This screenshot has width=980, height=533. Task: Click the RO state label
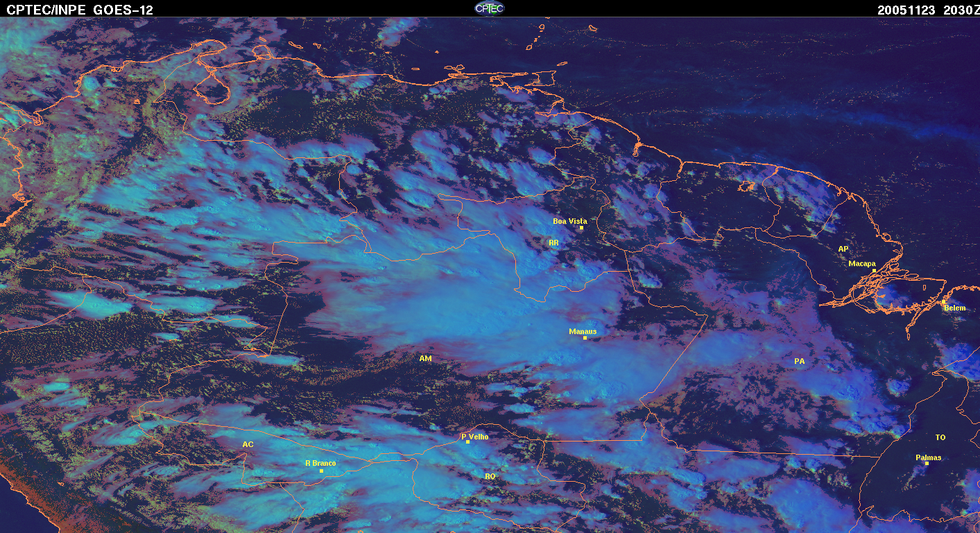(490, 476)
